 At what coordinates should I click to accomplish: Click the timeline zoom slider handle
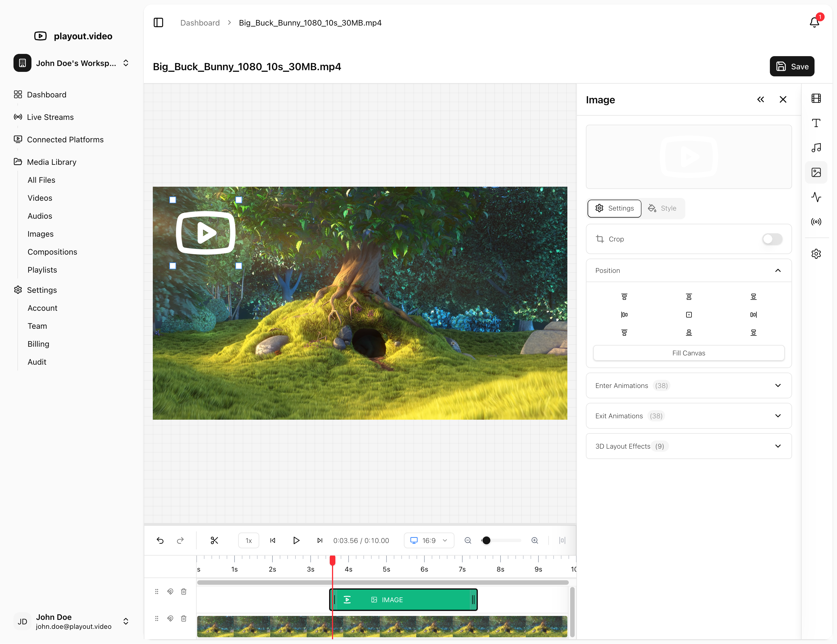click(x=486, y=541)
